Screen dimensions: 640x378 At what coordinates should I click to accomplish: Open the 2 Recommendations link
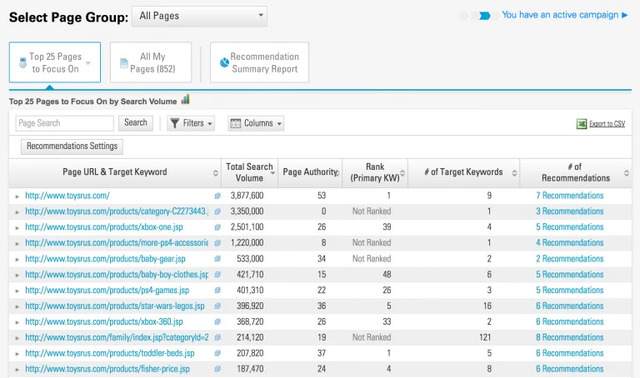tap(569, 259)
